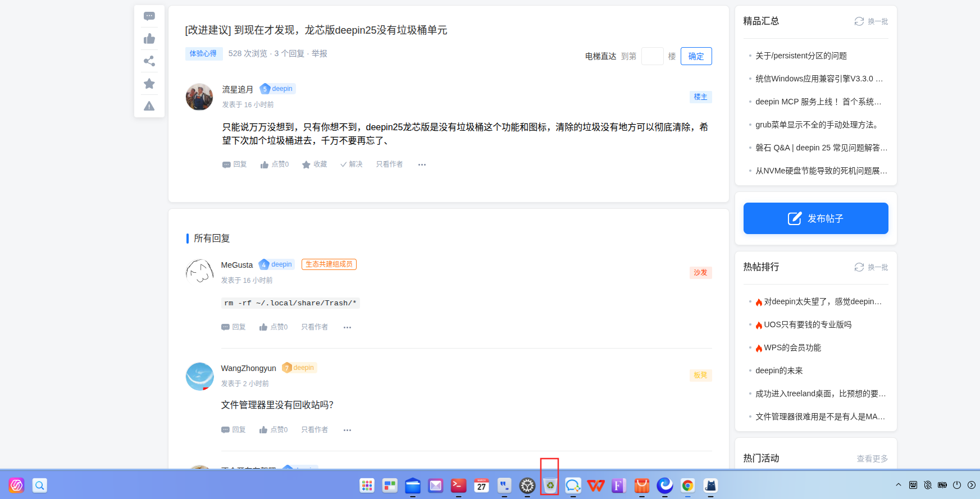The height and width of the screenshot is (499, 980).
Task: Open WPS Office from the dock
Action: point(596,486)
